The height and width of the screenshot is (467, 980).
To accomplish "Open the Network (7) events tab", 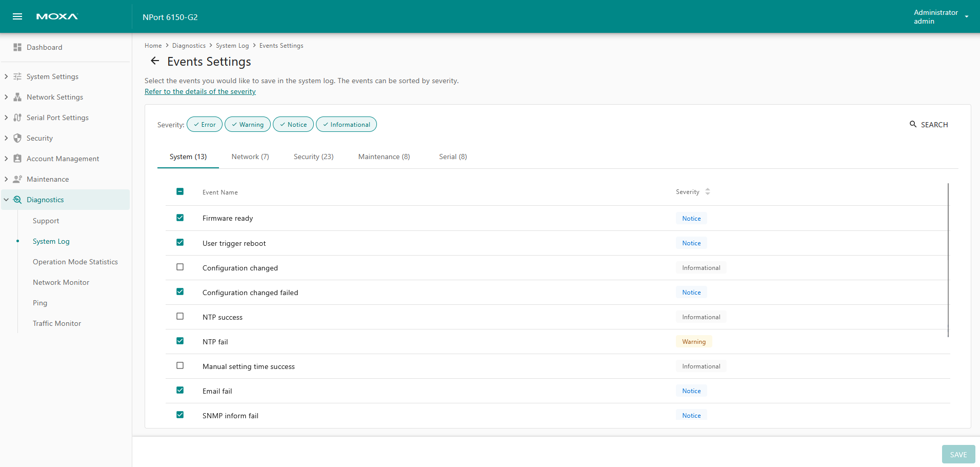I will (250, 157).
